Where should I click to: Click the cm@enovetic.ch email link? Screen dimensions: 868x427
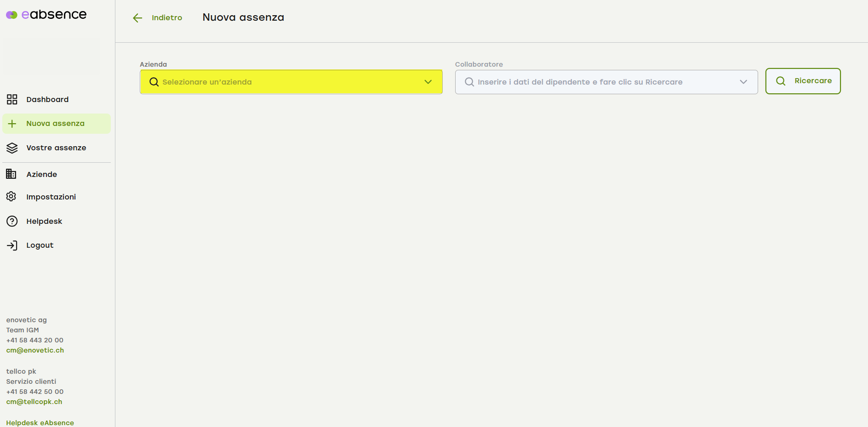(35, 350)
